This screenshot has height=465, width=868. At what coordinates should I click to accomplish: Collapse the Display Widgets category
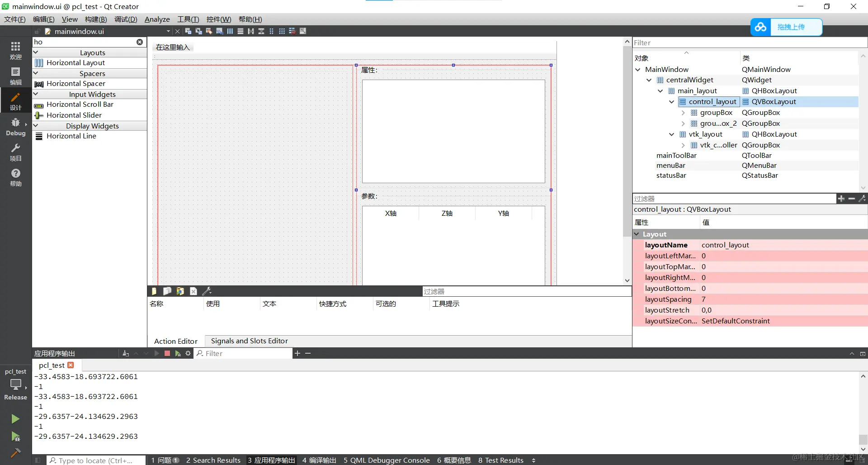pyautogui.click(x=36, y=126)
